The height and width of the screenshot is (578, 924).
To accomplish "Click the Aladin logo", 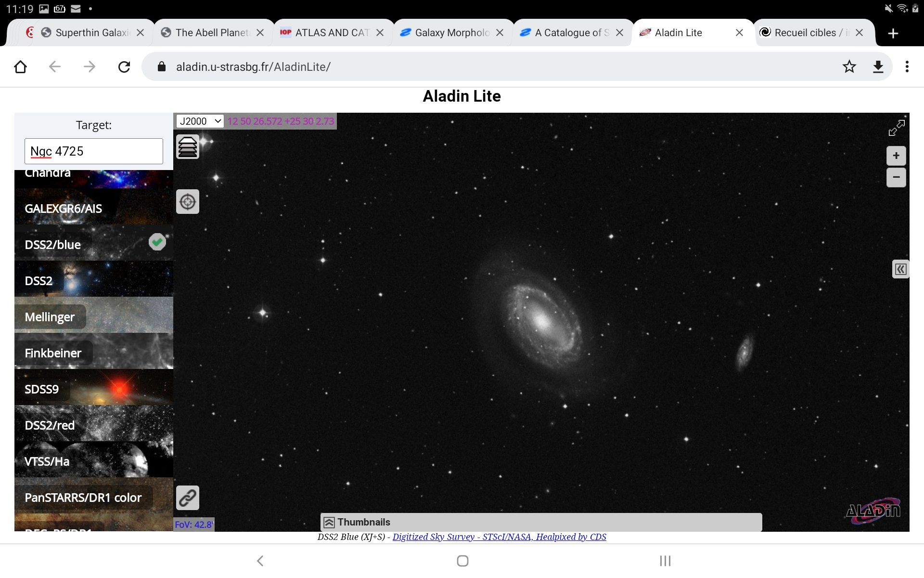I will point(873,511).
